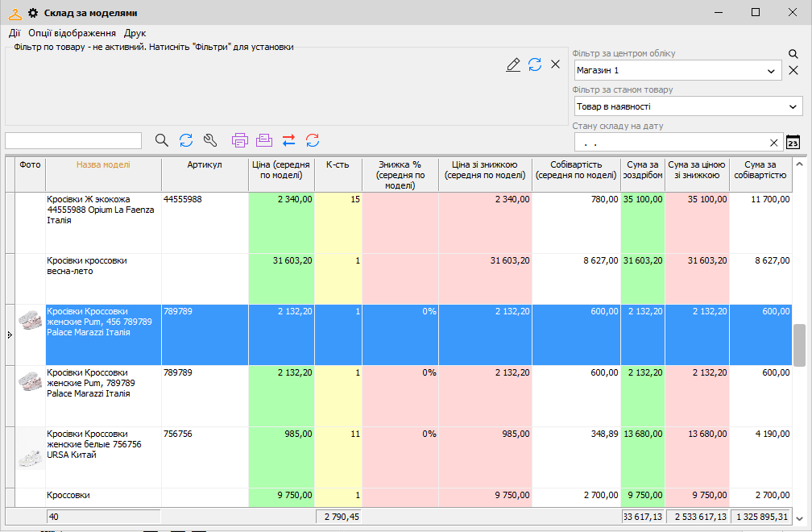Viewport: 812px width, 532px height.
Task: Click the edit filter pencil icon
Action: click(x=513, y=64)
